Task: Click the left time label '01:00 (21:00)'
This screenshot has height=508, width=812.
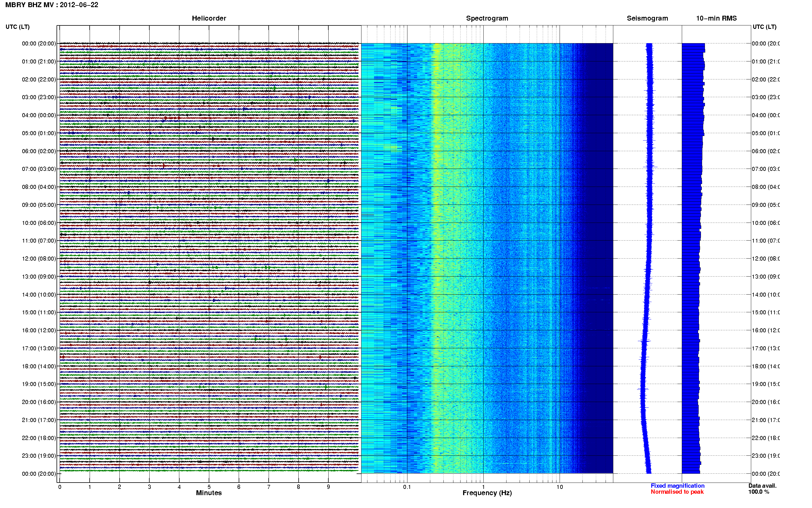Action: (x=39, y=61)
